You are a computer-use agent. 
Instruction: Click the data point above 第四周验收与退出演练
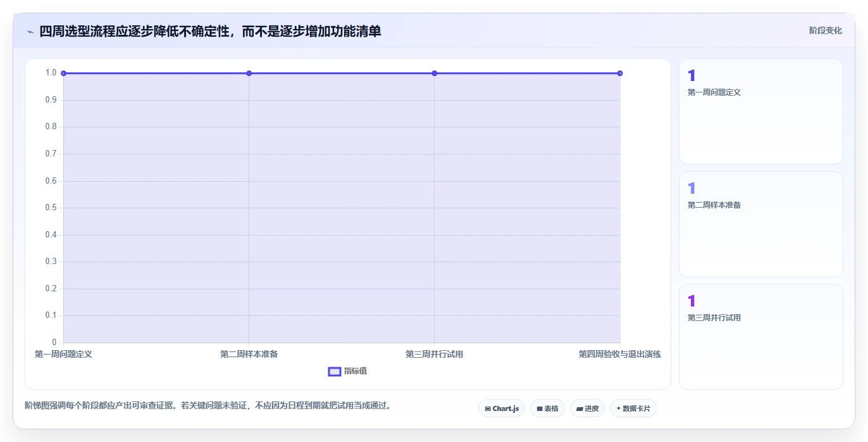point(619,73)
